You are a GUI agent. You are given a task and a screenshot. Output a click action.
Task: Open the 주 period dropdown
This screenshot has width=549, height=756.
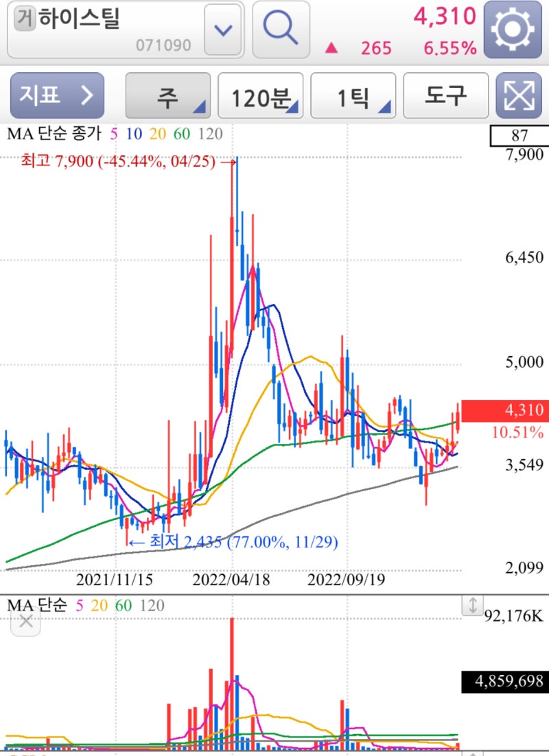coord(168,95)
